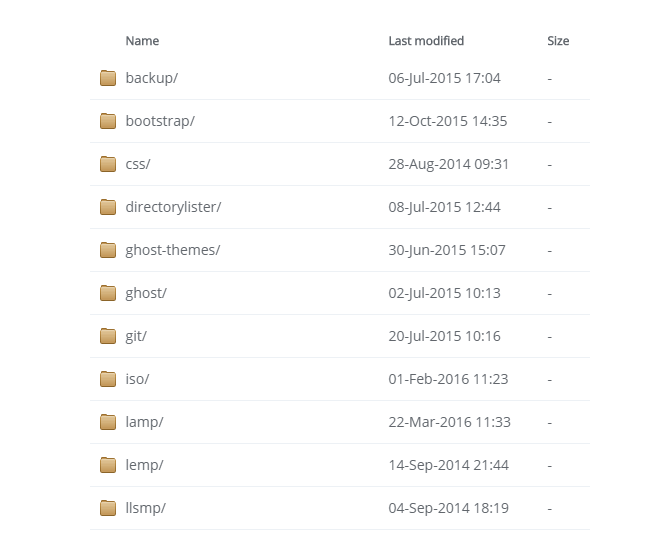Screen dimensions: 669x533
Task: Open the bootstrap/ directory link
Action: (x=160, y=121)
